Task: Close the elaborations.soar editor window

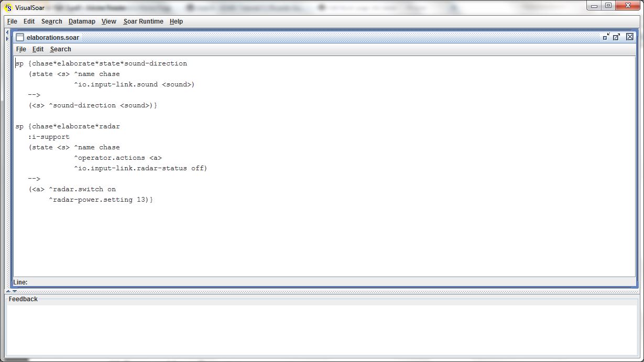Action: (x=630, y=37)
